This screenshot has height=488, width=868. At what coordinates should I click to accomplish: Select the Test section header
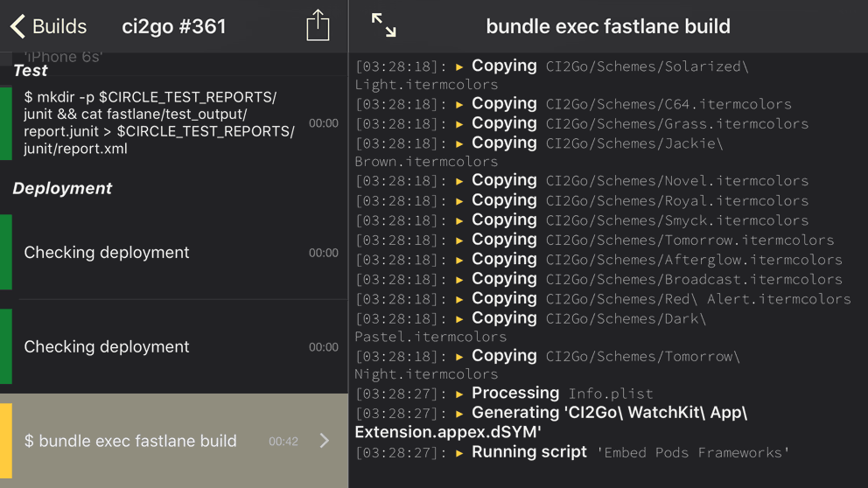(x=31, y=71)
